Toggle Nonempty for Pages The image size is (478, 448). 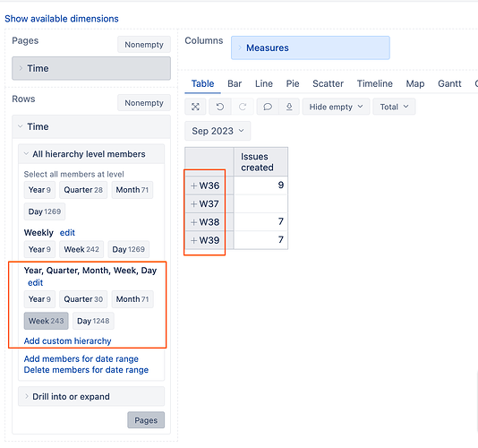click(x=144, y=45)
